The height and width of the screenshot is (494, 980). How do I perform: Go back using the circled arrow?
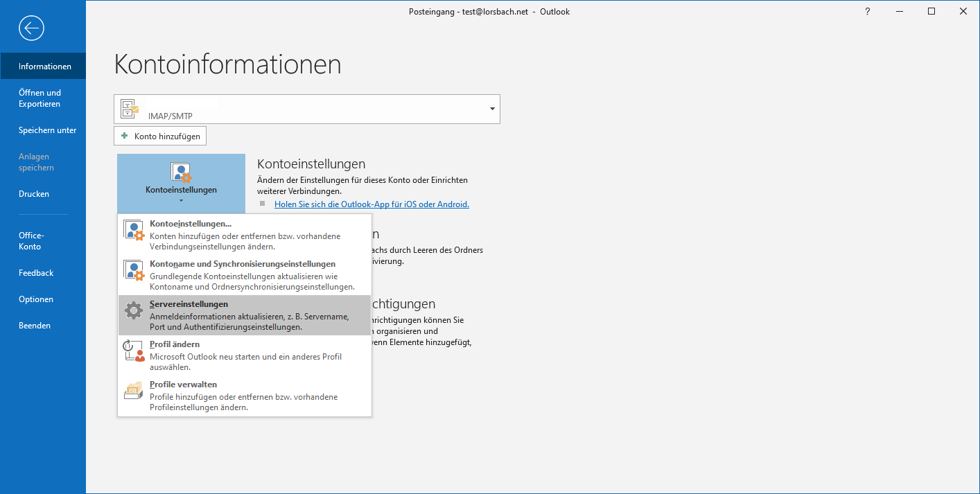click(32, 28)
